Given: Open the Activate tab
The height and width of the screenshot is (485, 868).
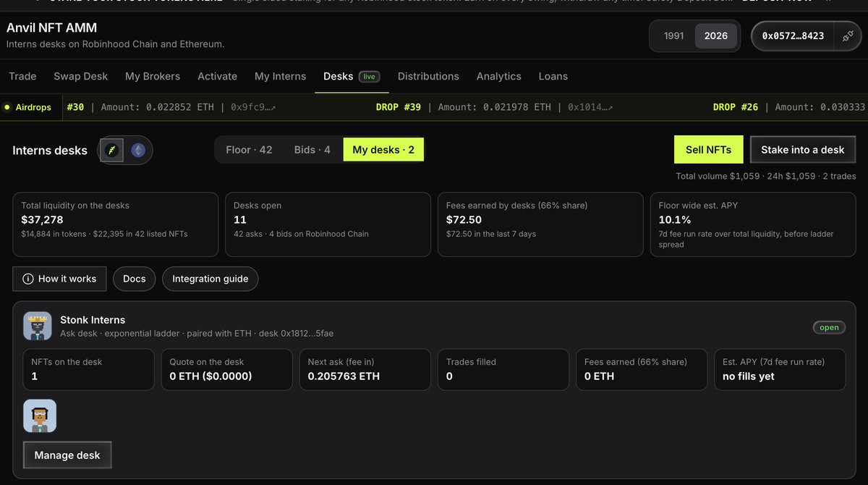Looking at the screenshot, I should click(217, 76).
